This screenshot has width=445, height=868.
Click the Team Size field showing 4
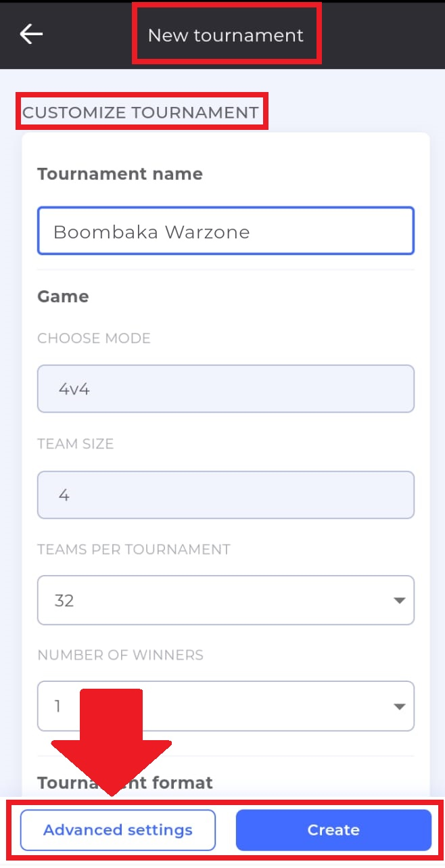(x=225, y=495)
